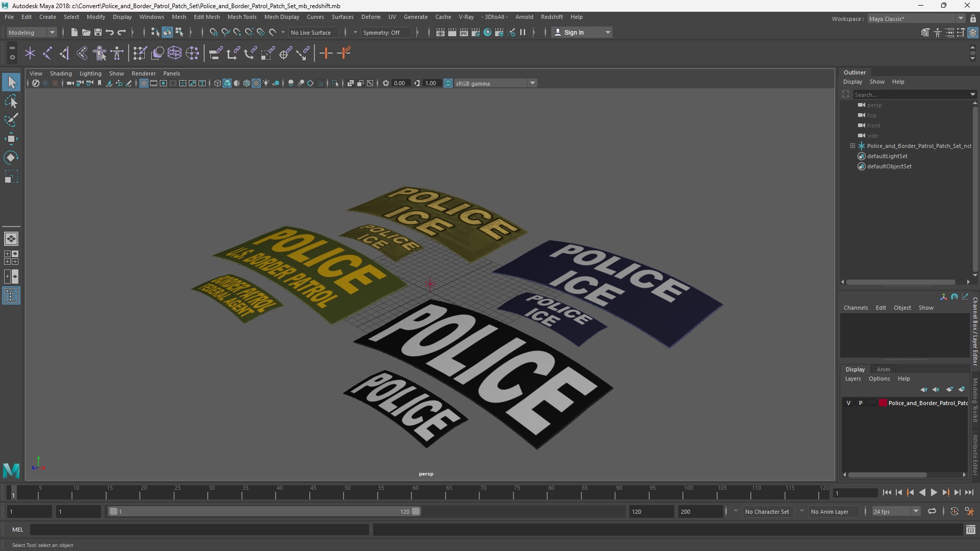Click the HumanIK skeleton shelf icon
The width and height of the screenshot is (980, 551).
tap(117, 53)
